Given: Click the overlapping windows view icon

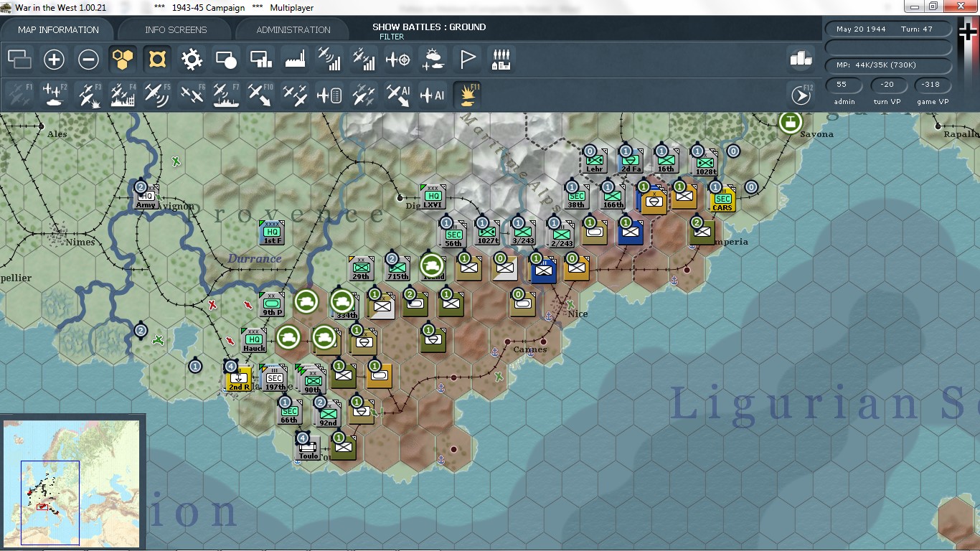Looking at the screenshot, I should (19, 59).
